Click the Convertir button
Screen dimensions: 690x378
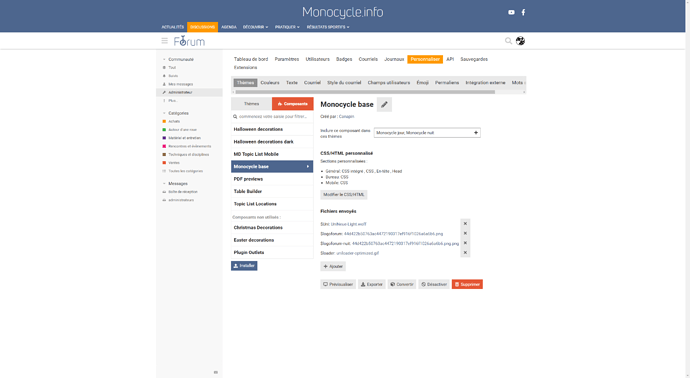pos(402,284)
